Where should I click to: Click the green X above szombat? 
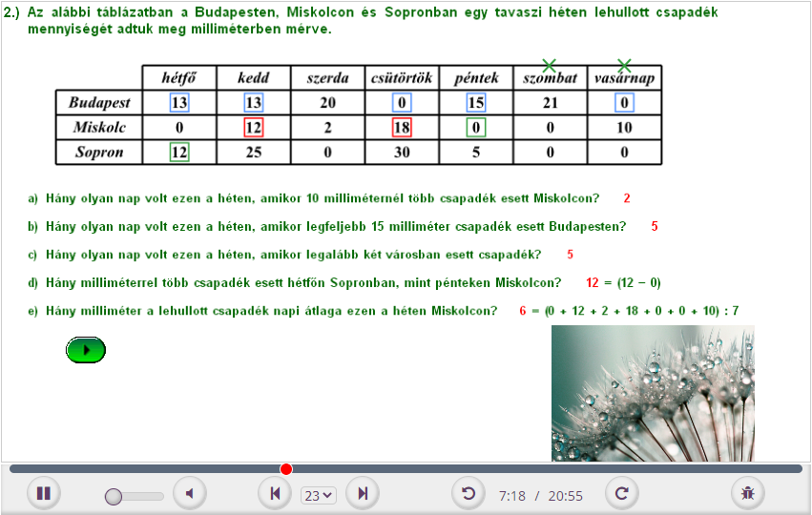click(x=549, y=66)
